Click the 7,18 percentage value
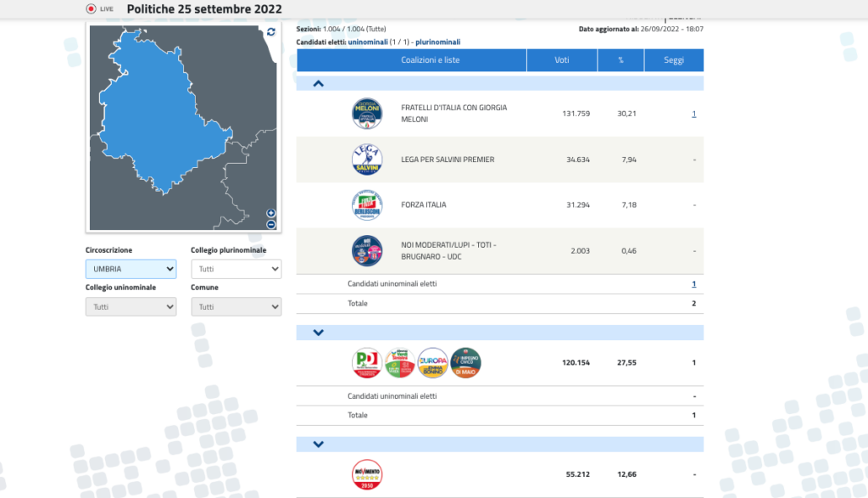Image resolution: width=868 pixels, height=498 pixels. pyautogui.click(x=629, y=205)
